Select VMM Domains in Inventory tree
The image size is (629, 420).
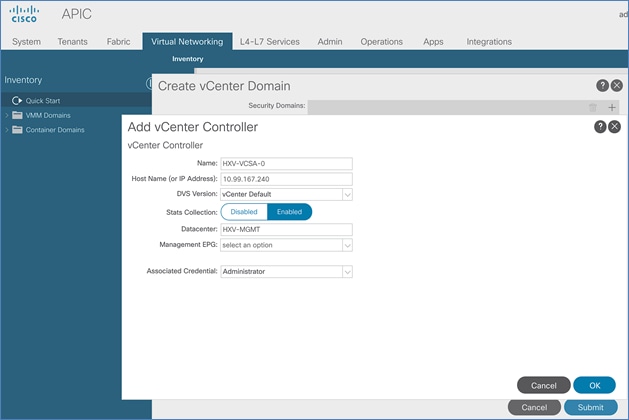pos(48,115)
